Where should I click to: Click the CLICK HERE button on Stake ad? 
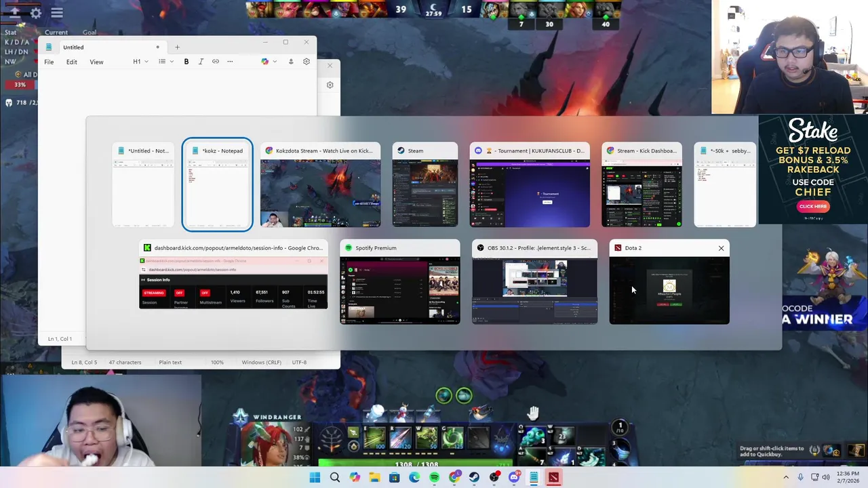click(813, 206)
